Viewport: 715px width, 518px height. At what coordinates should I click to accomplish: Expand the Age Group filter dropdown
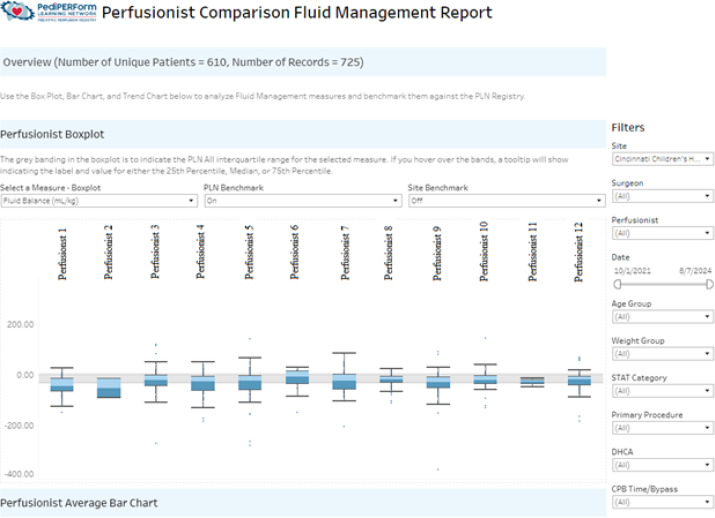pyautogui.click(x=663, y=316)
